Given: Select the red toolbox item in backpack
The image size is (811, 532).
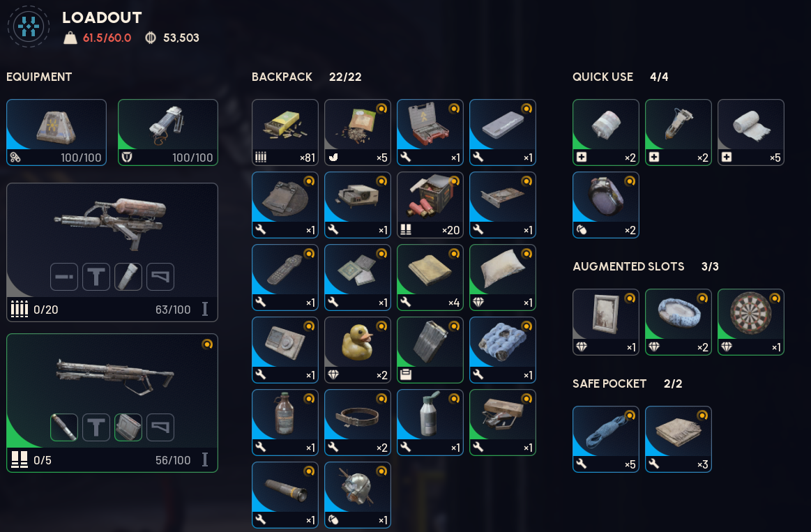Looking at the screenshot, I should pos(430,132).
